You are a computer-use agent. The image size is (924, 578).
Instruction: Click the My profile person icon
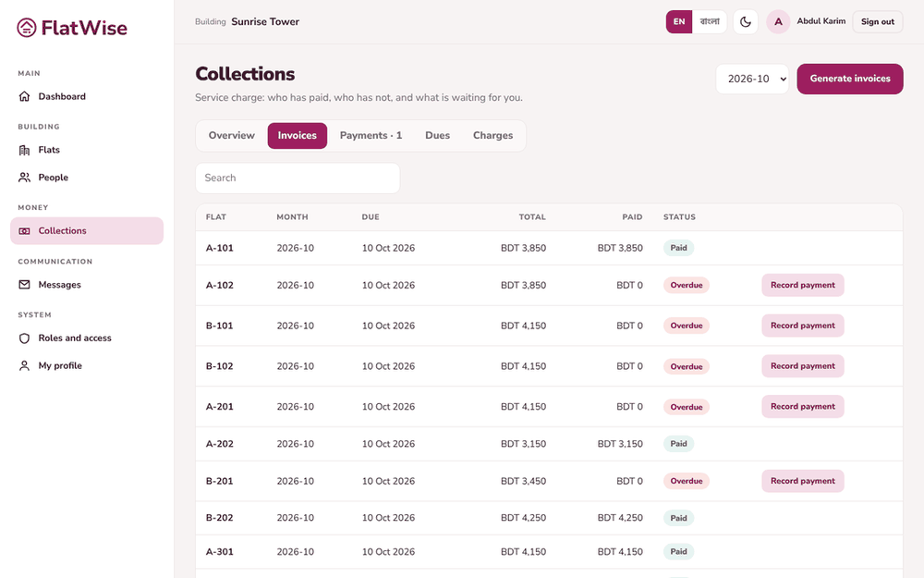[x=24, y=365]
